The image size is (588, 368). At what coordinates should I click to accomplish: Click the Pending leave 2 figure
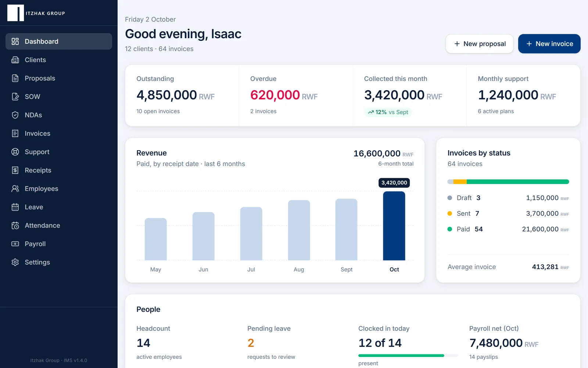[251, 343]
